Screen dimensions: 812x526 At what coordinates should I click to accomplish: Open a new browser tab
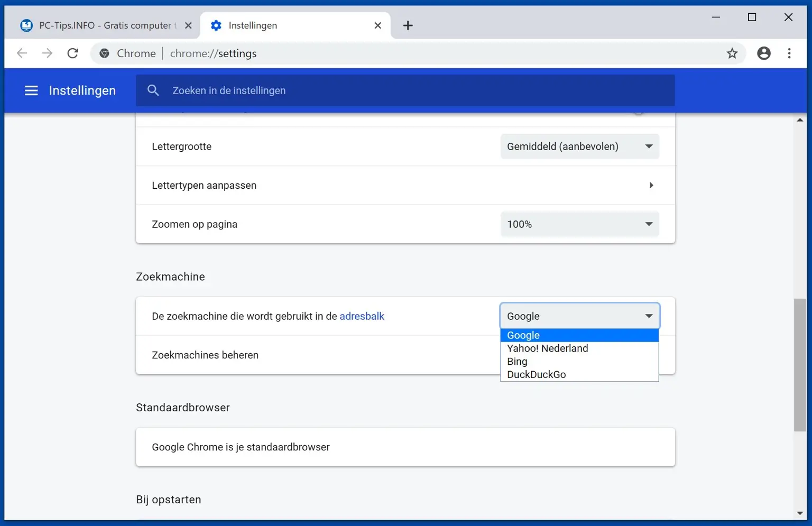[x=408, y=25]
